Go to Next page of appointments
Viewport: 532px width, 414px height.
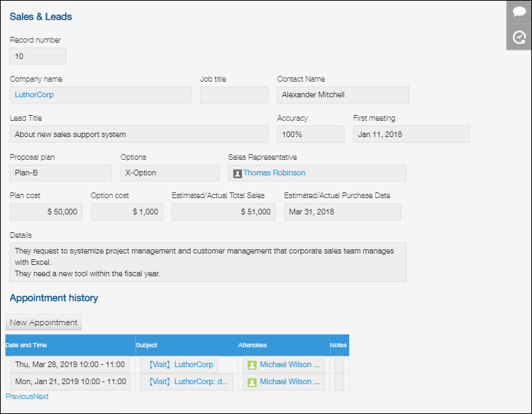click(41, 396)
